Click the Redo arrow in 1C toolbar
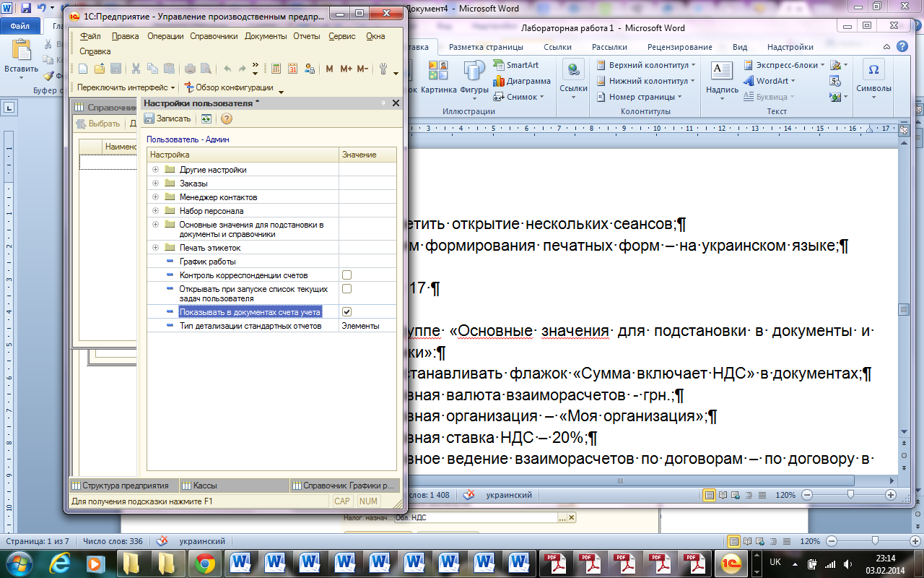Viewport: 924px width, 578px height. tap(243, 69)
